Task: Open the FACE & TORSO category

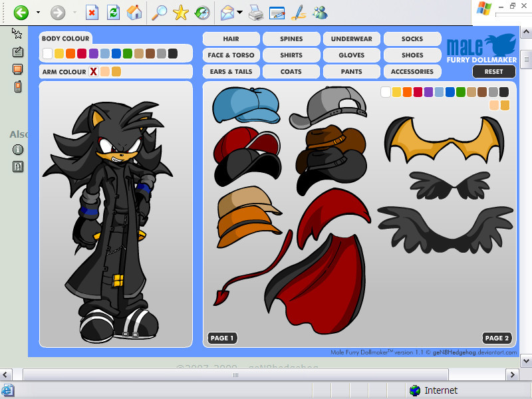Action: [x=231, y=55]
